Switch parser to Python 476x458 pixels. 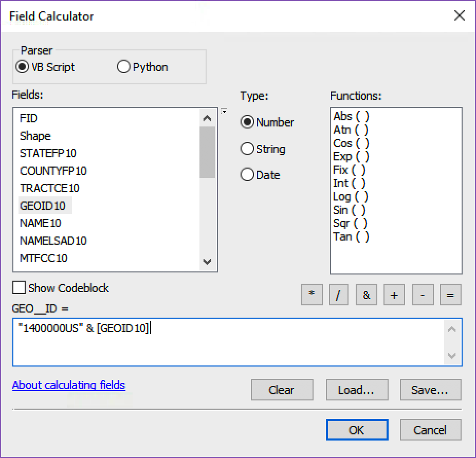coord(123,67)
